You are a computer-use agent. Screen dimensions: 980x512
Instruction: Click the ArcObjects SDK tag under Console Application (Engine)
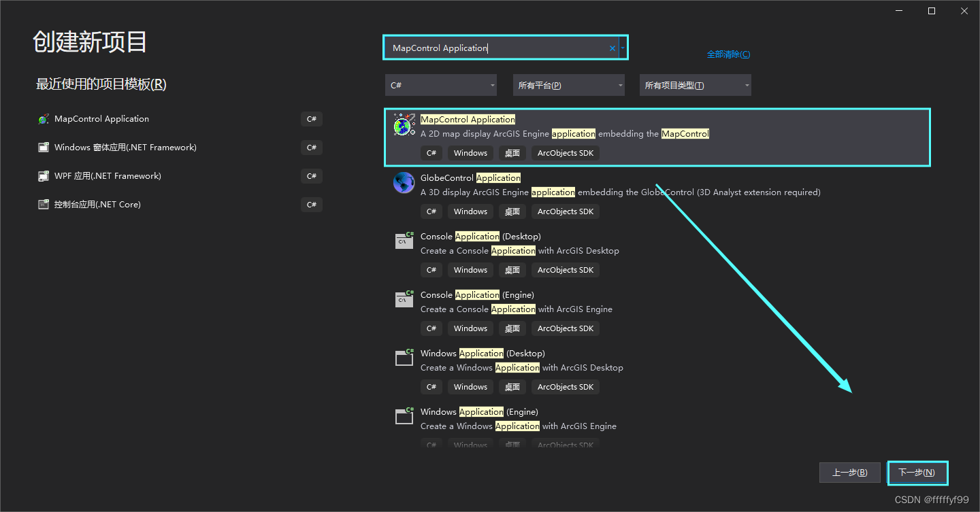pyautogui.click(x=566, y=328)
